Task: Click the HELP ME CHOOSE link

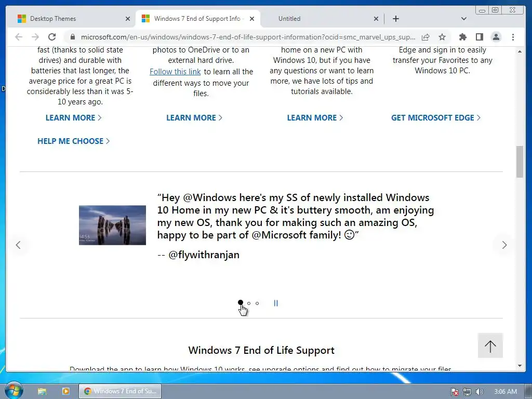Action: 73,141
